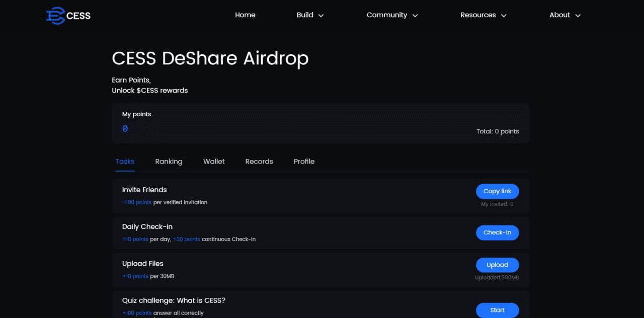Click the Upload files button
The width and height of the screenshot is (644, 318).
click(x=497, y=265)
